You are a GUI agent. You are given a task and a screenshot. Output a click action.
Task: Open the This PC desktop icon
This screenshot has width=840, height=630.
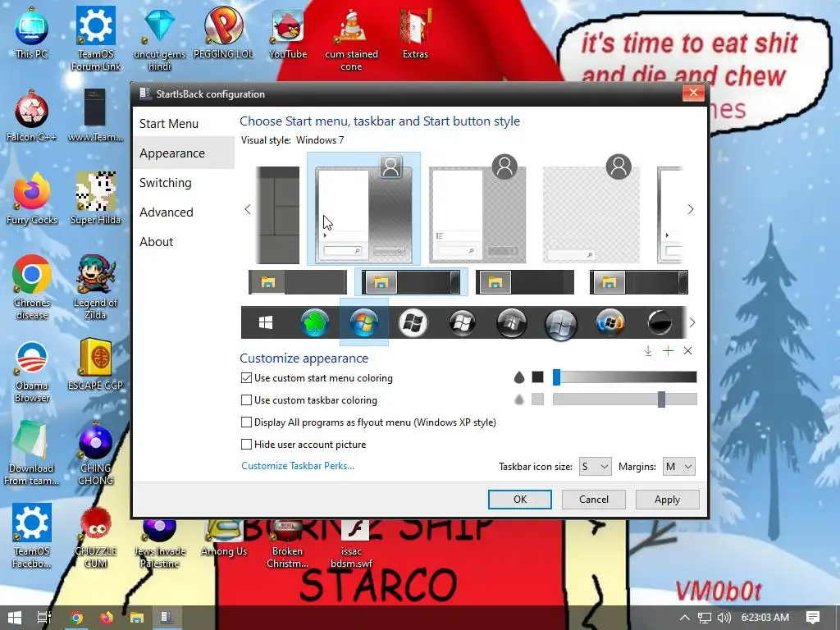click(x=32, y=33)
